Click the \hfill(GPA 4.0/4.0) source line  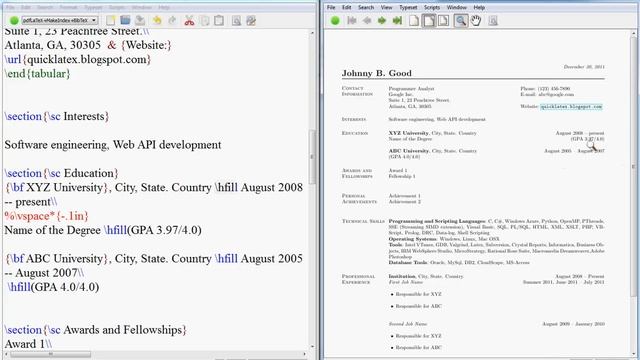[53, 287]
